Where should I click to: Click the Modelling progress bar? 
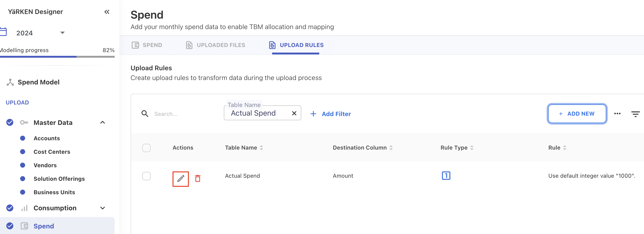point(57,57)
